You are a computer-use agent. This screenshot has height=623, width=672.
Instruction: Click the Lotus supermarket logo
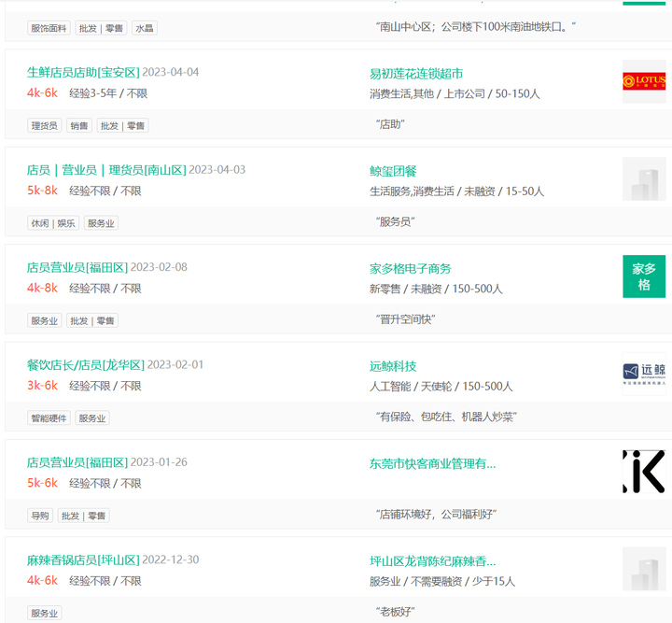click(644, 81)
